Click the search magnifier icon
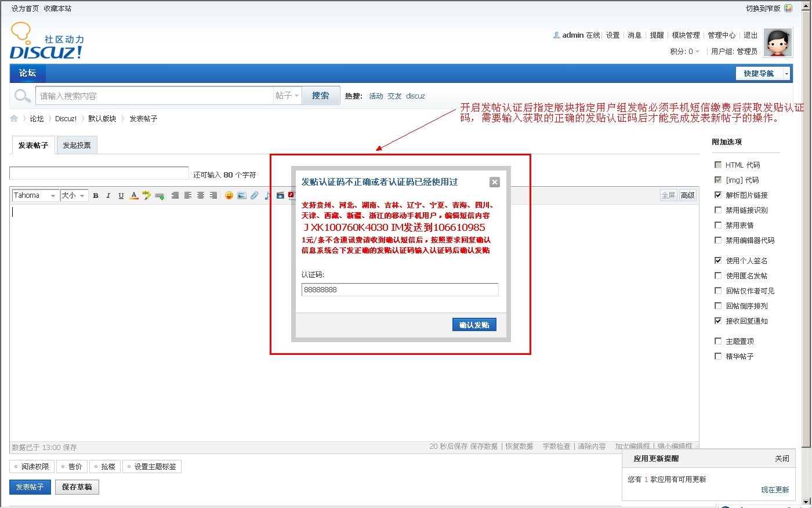 pos(22,96)
